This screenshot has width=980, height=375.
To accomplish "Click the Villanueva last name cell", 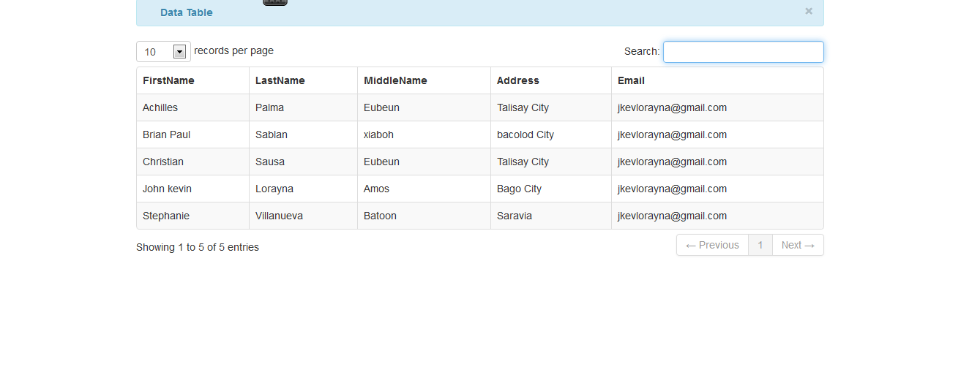I will [304, 216].
